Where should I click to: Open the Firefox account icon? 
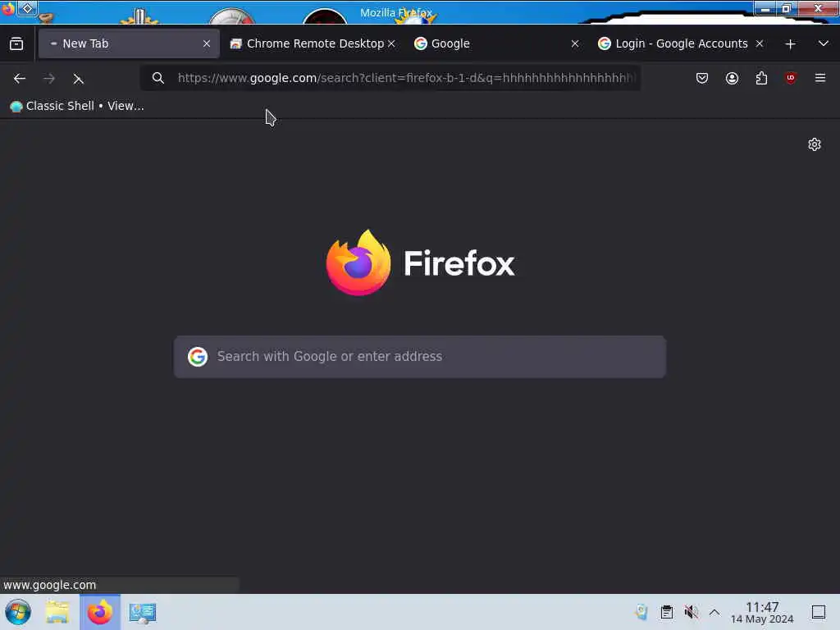732,78
